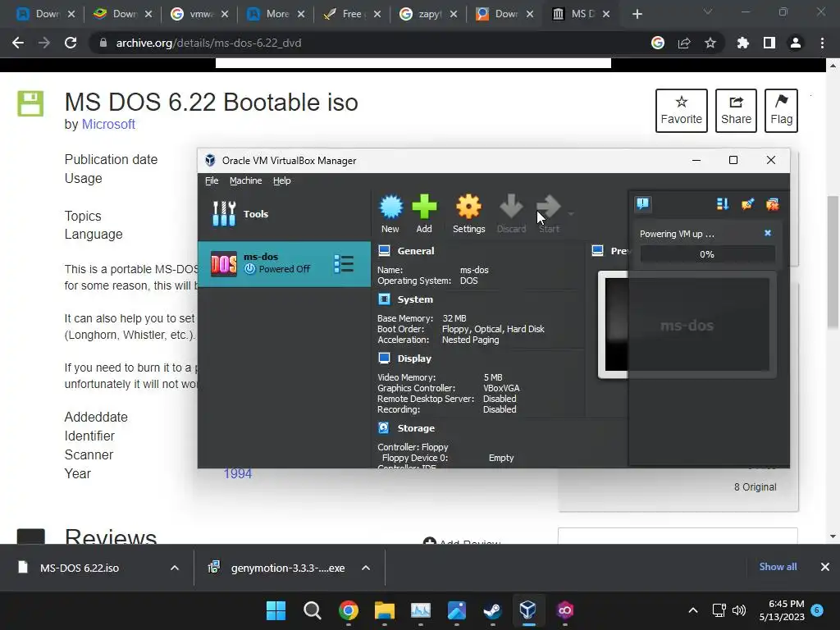The height and width of the screenshot is (630, 840).
Task: Open Chrome profile avatar icon
Action: 796,43
